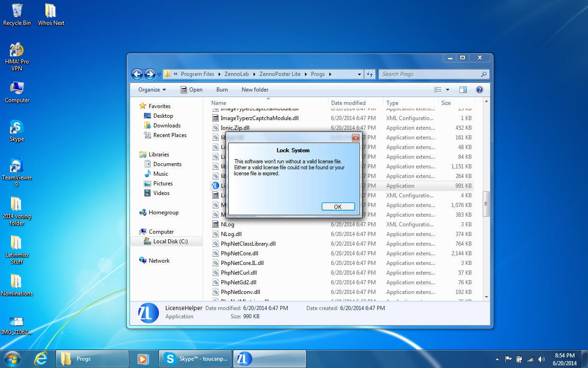Open the Videos library
Viewport: 588px width, 368px height.
tap(161, 193)
